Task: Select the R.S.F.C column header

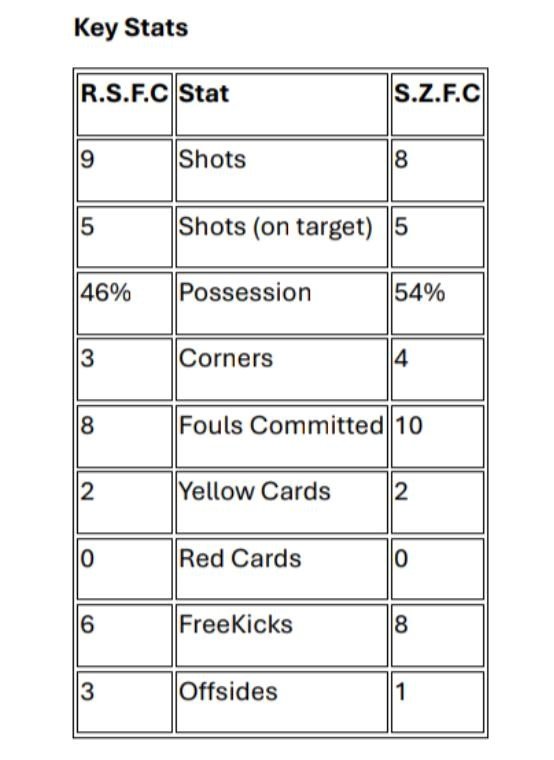Action: pyautogui.click(x=125, y=93)
